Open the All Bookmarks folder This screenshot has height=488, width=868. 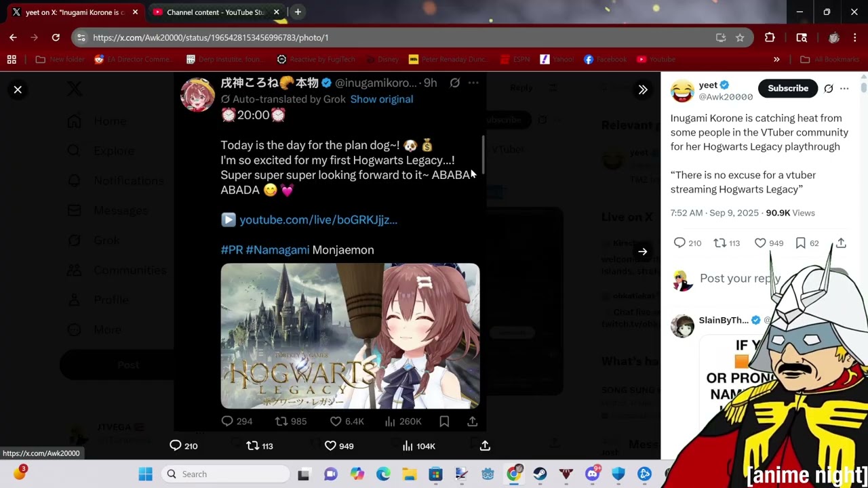pyautogui.click(x=829, y=60)
